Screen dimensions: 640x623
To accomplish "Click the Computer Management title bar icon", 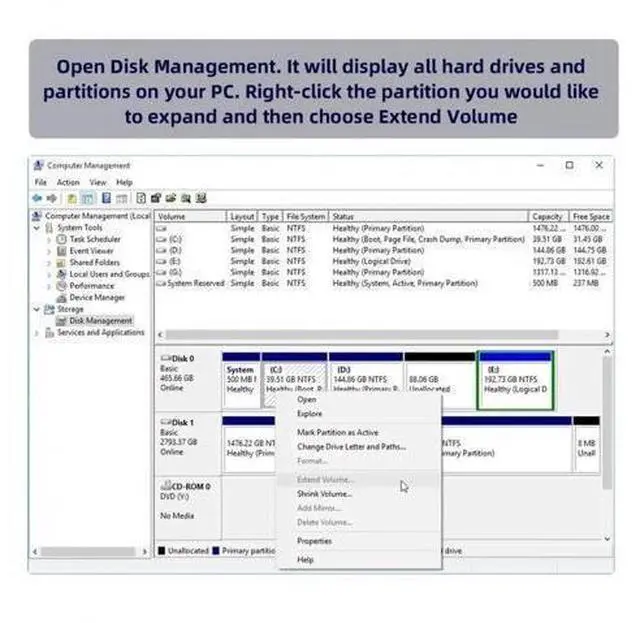I will tap(38, 165).
